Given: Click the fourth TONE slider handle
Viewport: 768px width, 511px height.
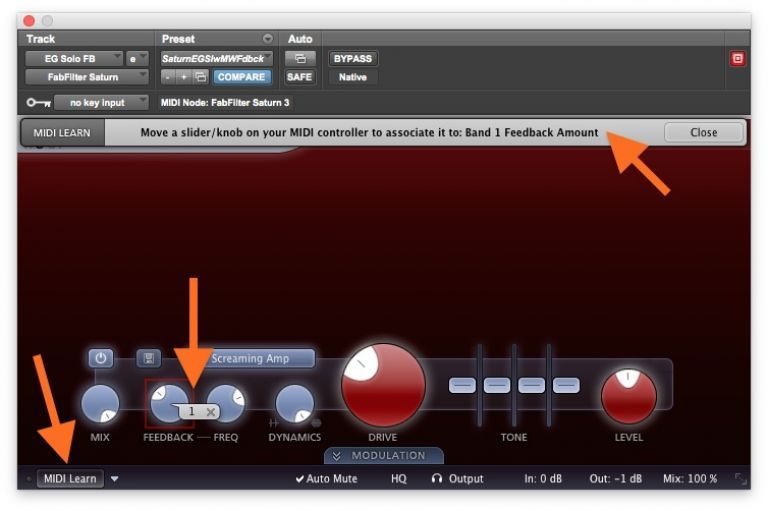Looking at the screenshot, I should (x=566, y=385).
